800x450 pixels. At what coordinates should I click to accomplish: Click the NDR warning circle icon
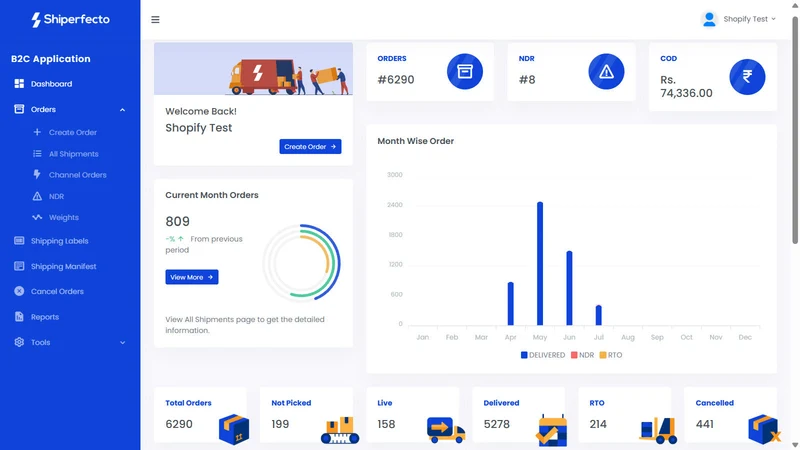606,71
